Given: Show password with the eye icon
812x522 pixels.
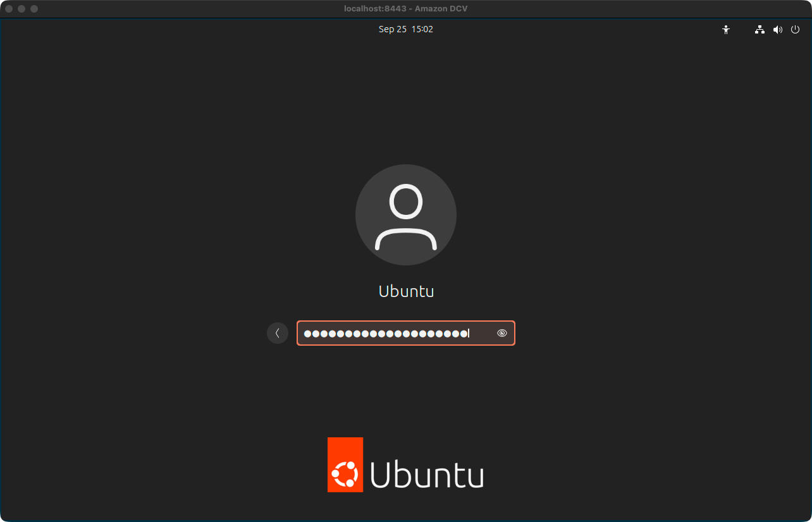Looking at the screenshot, I should click(502, 333).
